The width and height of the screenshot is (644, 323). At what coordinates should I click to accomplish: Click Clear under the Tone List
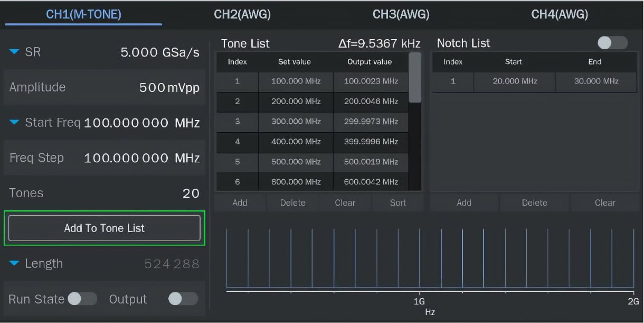pos(345,202)
